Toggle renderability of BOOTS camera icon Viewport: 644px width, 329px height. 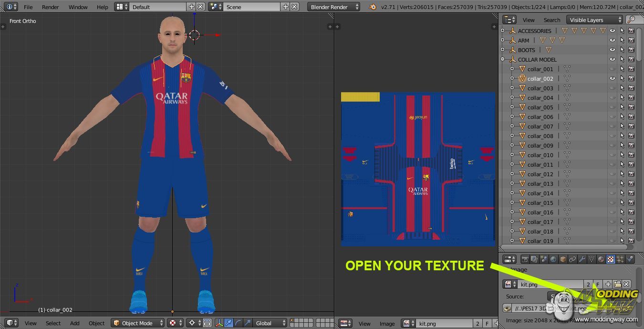pyautogui.click(x=631, y=50)
